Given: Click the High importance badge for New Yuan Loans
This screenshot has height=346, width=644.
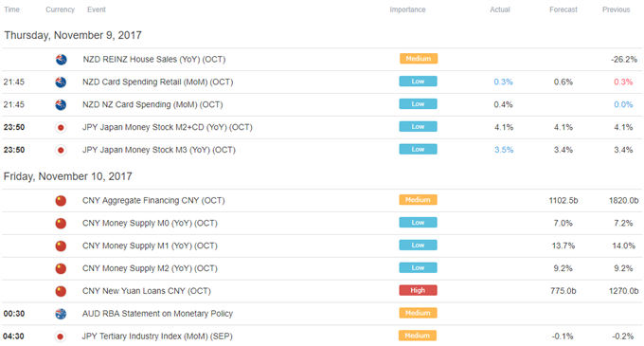Looking at the screenshot, I should 418,290.
